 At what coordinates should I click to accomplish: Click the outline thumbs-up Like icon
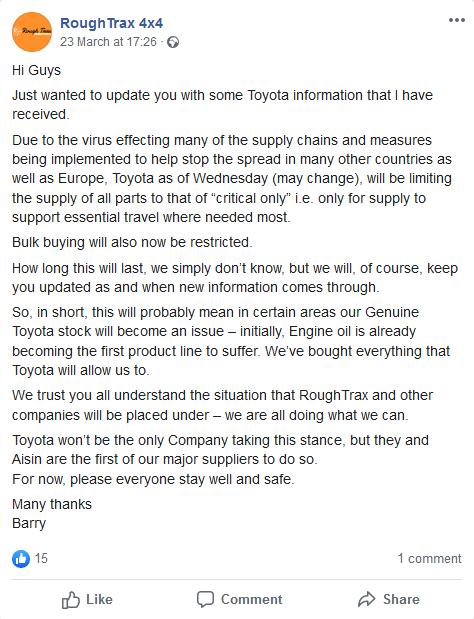[x=71, y=600]
